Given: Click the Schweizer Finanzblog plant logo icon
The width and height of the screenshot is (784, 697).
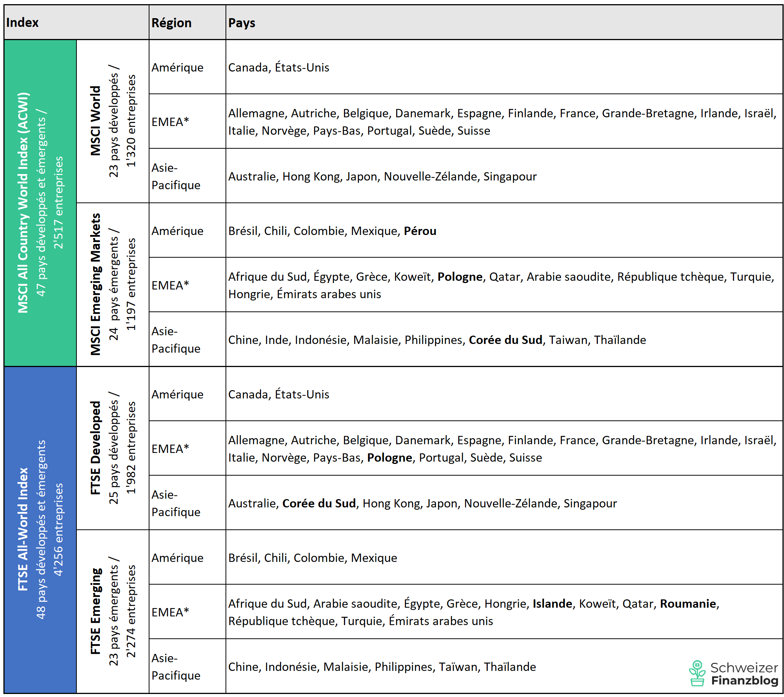Looking at the screenshot, I should 697,674.
